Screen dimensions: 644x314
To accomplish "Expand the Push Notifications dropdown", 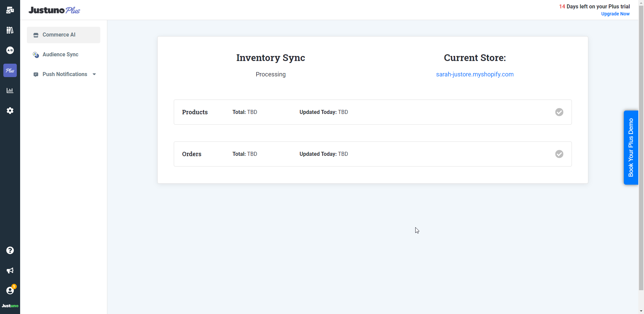I will [94, 74].
